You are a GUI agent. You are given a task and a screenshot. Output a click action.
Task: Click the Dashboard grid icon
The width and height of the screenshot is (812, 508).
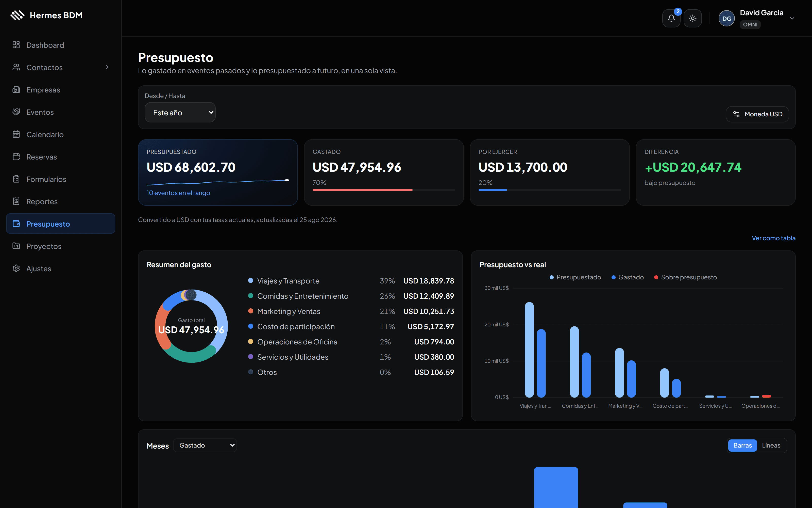16,45
